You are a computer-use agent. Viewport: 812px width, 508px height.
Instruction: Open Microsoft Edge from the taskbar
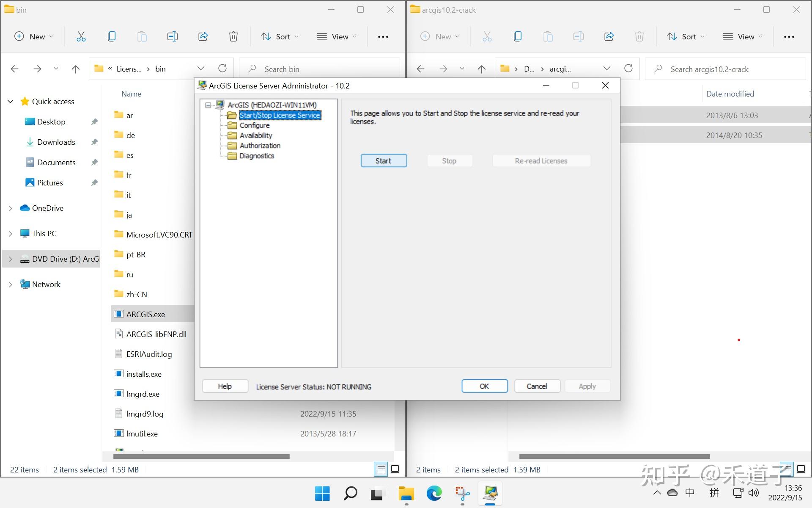click(434, 493)
